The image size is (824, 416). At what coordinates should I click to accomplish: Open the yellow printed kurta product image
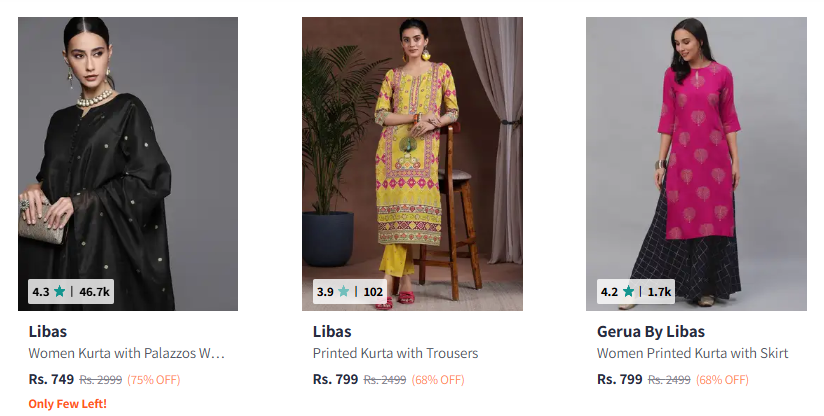(412, 150)
